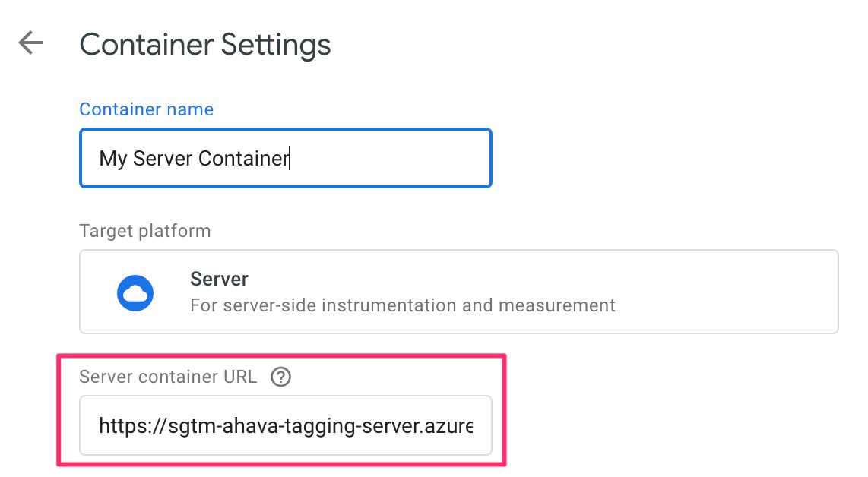Screen dimensions: 868x477
Task: Click the bold 'Server' platform title
Action: (x=219, y=279)
